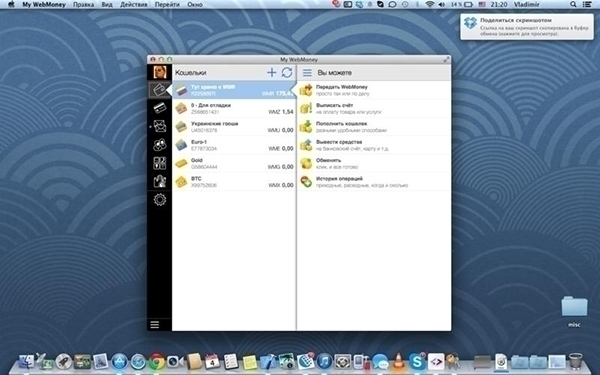The image size is (600, 375).
Task: Expand the list menu next to Вы можете
Action: [307, 72]
